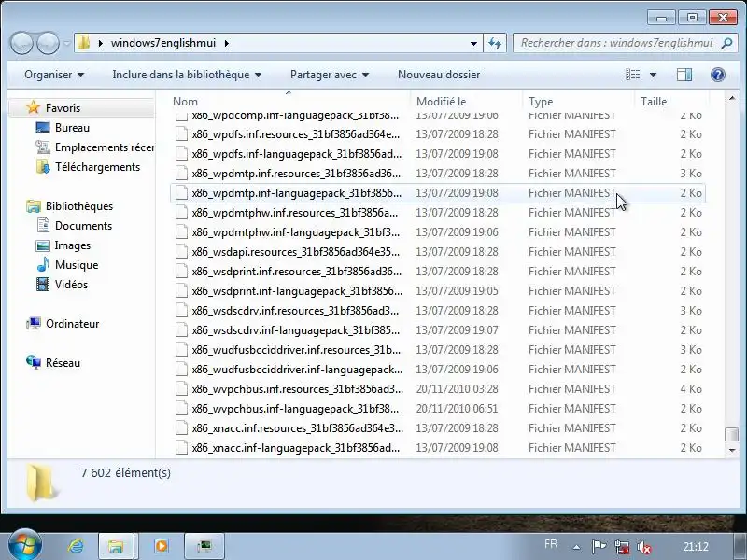This screenshot has height=560, width=747.
Task: Select file x86_wsdprint.inf-languagepack_31bf3856...
Action: [438, 291]
